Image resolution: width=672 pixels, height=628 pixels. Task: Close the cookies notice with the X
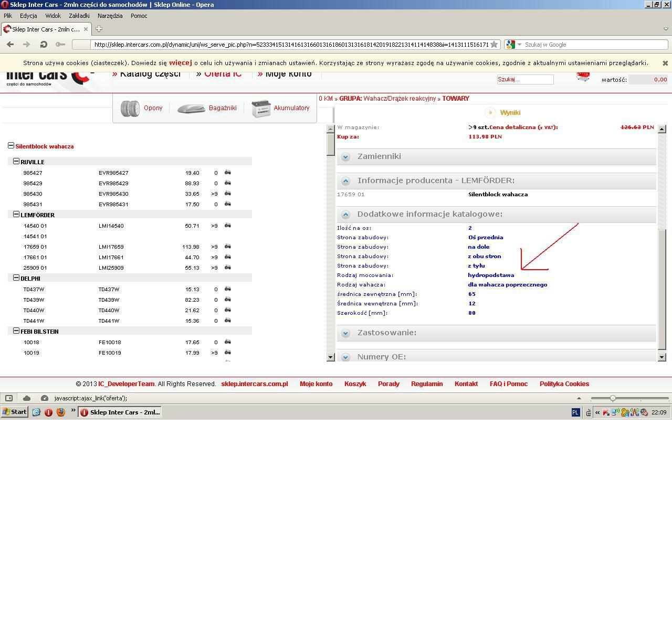[665, 63]
